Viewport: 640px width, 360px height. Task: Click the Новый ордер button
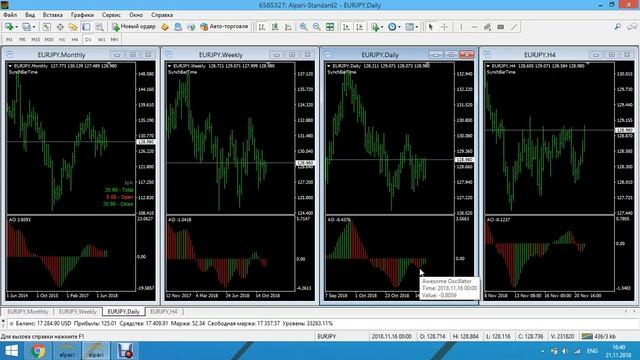[x=133, y=27]
